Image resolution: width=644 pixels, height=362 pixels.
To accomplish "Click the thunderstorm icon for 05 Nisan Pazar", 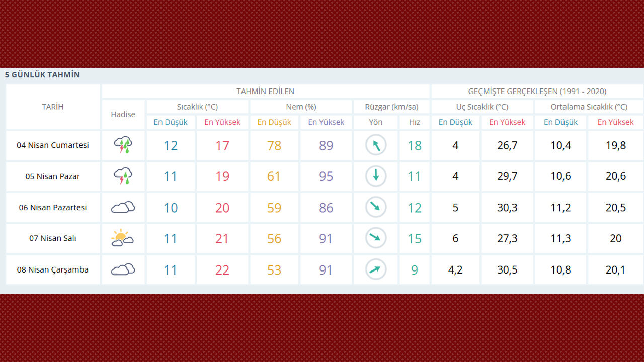I will (123, 176).
